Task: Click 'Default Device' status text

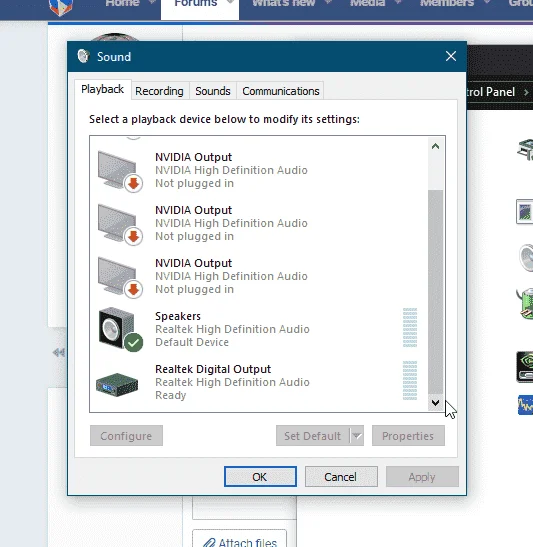Action: tap(192, 342)
